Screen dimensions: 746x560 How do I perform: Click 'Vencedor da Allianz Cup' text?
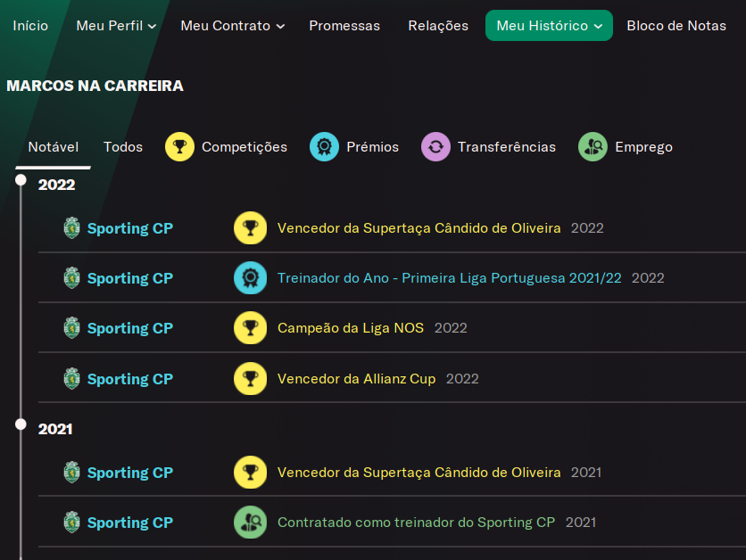click(x=356, y=379)
